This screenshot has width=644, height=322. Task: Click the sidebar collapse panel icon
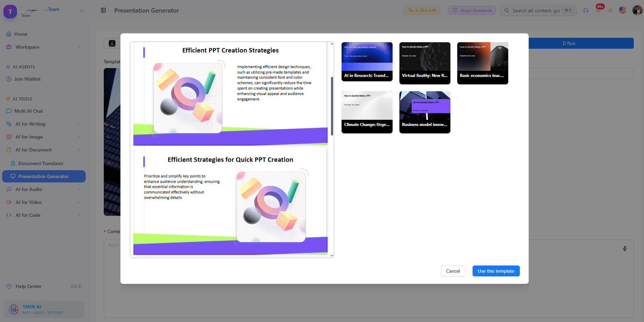tap(103, 10)
